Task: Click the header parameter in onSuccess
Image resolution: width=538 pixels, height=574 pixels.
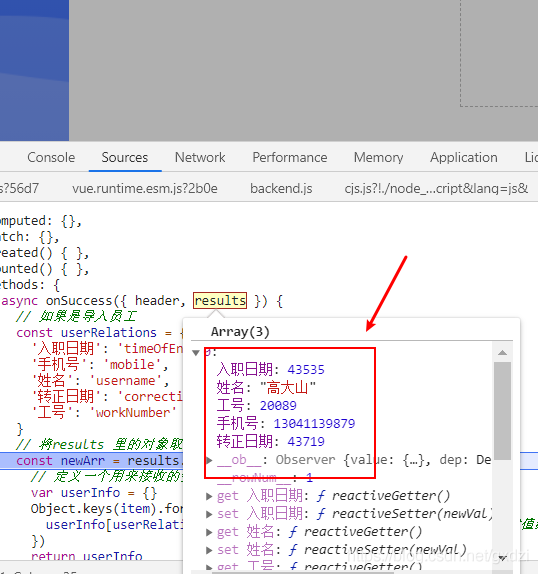Action: pyautogui.click(x=157, y=301)
